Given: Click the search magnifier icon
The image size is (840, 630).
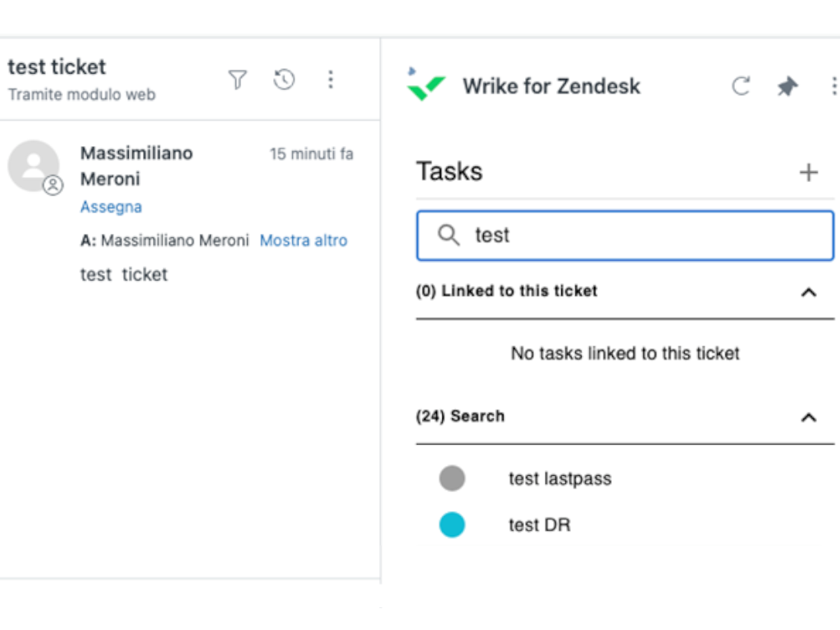Looking at the screenshot, I should (x=449, y=235).
